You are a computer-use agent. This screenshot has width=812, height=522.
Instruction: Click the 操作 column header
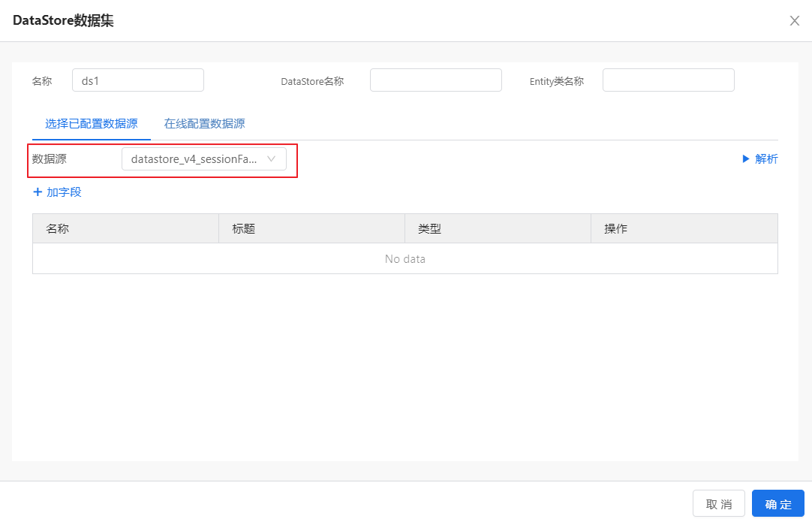tap(684, 228)
